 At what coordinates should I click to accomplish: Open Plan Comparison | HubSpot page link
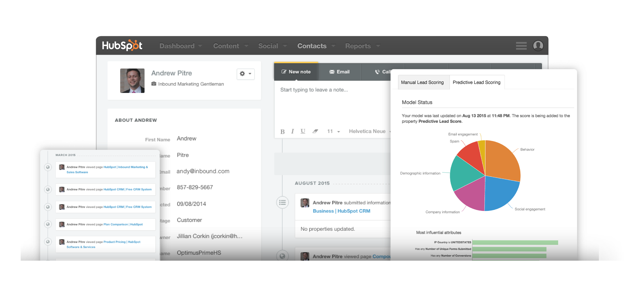click(123, 224)
